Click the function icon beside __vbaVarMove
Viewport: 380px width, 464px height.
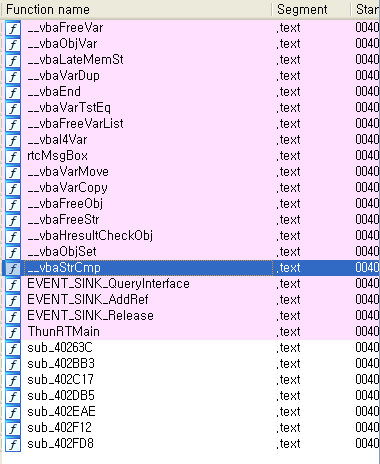pos(13,172)
